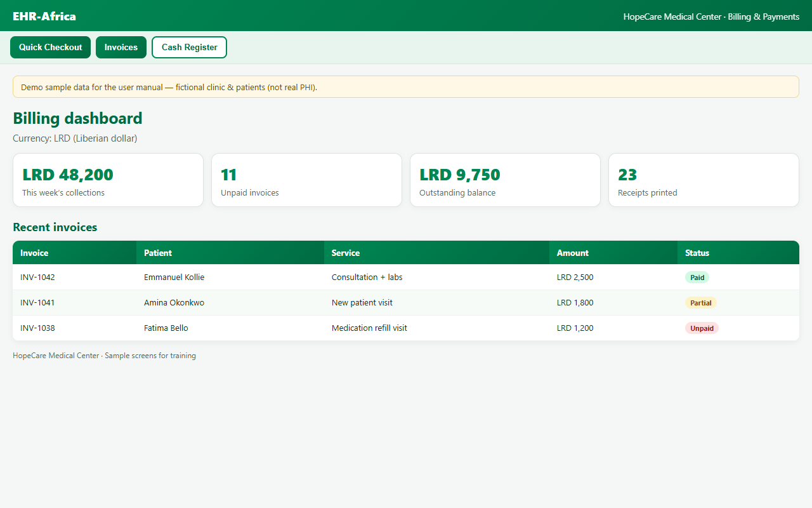Select invoice number INV-1038
812x508 pixels.
tap(37, 328)
